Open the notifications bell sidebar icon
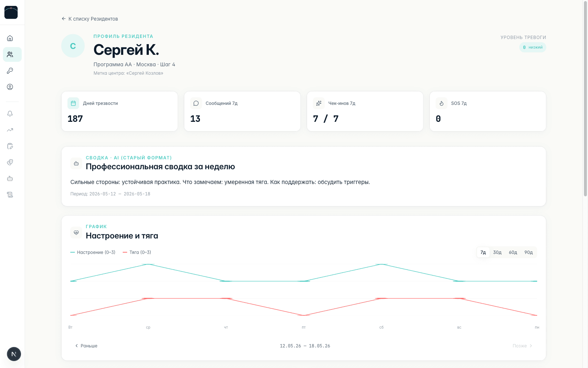 (10, 114)
